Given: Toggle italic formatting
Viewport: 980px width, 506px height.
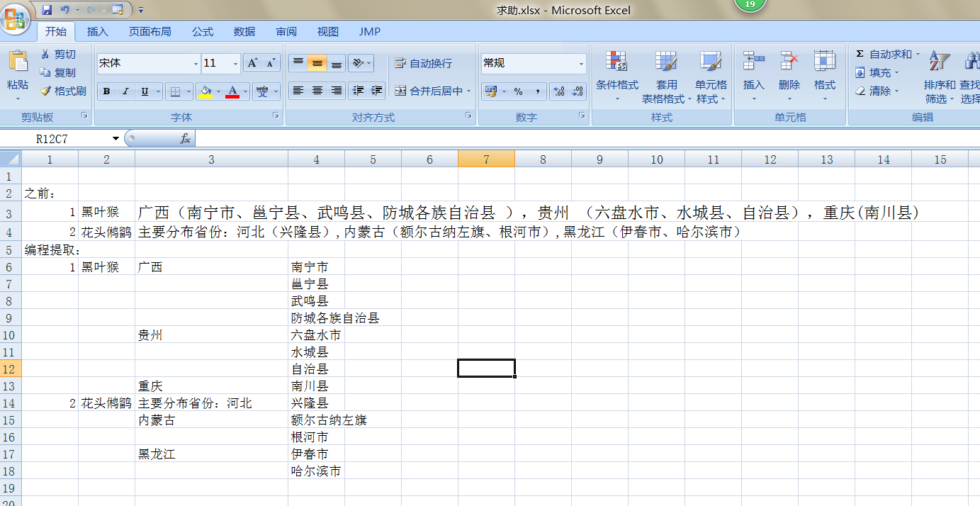Looking at the screenshot, I should click(x=125, y=91).
